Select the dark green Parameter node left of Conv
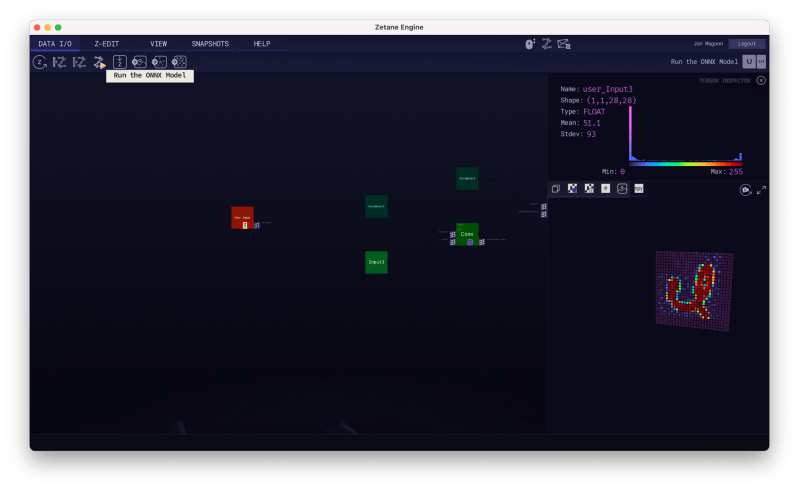Viewport: 799px width, 490px height. pos(376,206)
